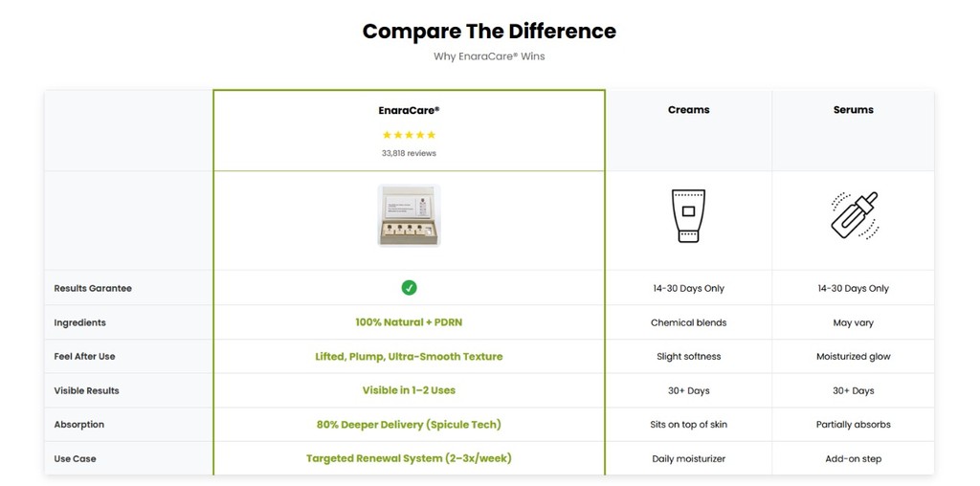Click the green Results Guarantee checkmark
Viewport: 980px width, 486px height.
(x=409, y=288)
